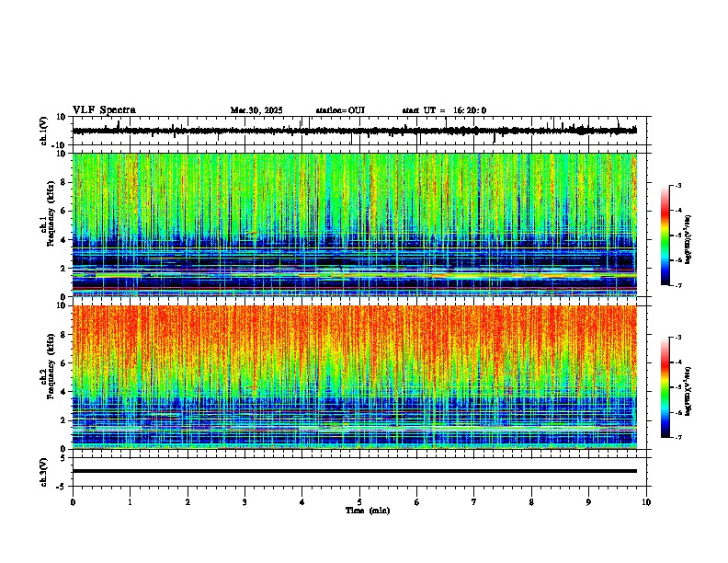728x563 pixels.
Task: Click the "VLF Spectra" plot title
Action: point(104,110)
